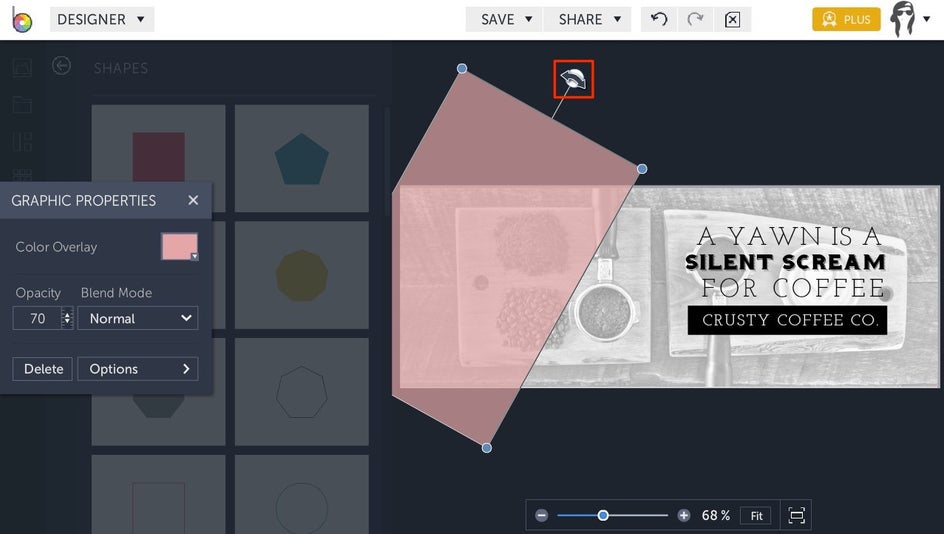Open the SHARE menu
This screenshot has width=944, height=534.
[x=588, y=19]
